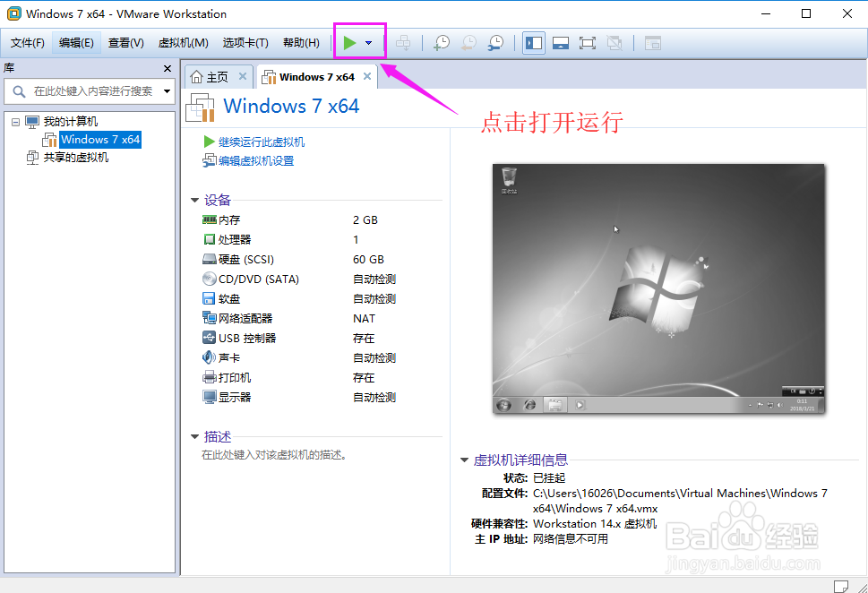
Task: Click the 网络适配器 network icon
Action: tap(210, 318)
